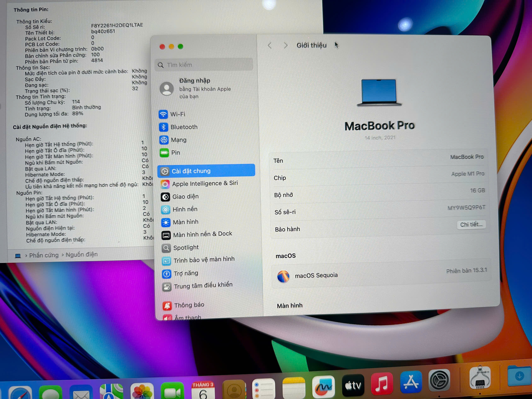Click the Chi tiết... warranty button
Image resolution: width=532 pixels, height=399 pixels.
[471, 225]
